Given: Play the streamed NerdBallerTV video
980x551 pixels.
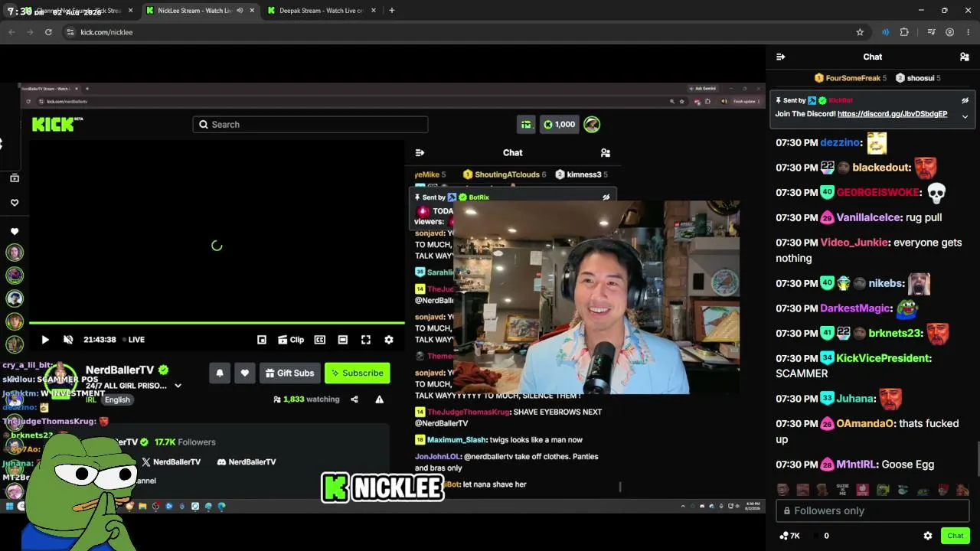Looking at the screenshot, I should coord(45,340).
